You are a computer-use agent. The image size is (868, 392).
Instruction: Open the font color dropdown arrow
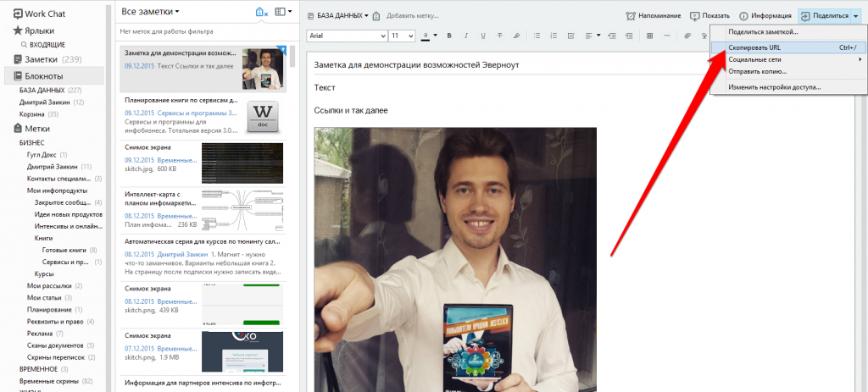[x=435, y=36]
